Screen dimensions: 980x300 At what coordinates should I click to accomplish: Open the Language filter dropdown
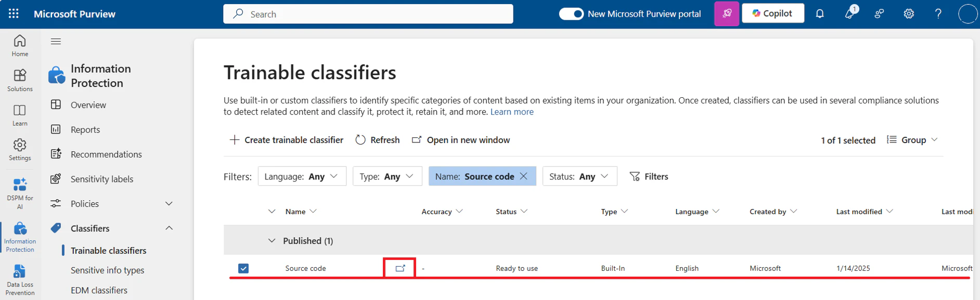point(302,176)
